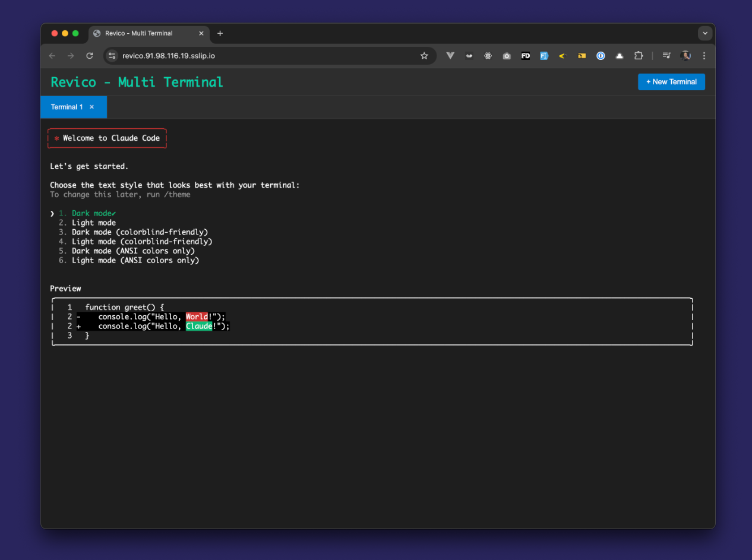Click the 'run /theme' hint line
This screenshot has width=752, height=560.
pyautogui.click(x=120, y=195)
